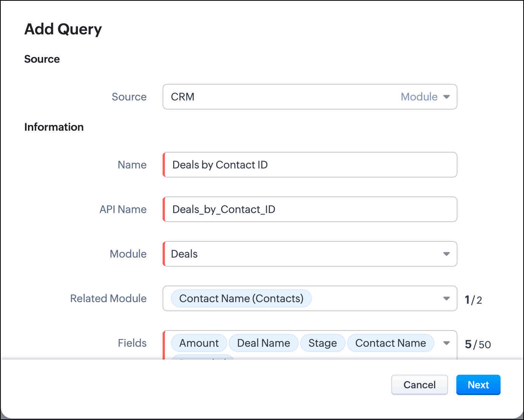Click the CRM source value
524x420 pixels.
click(183, 97)
